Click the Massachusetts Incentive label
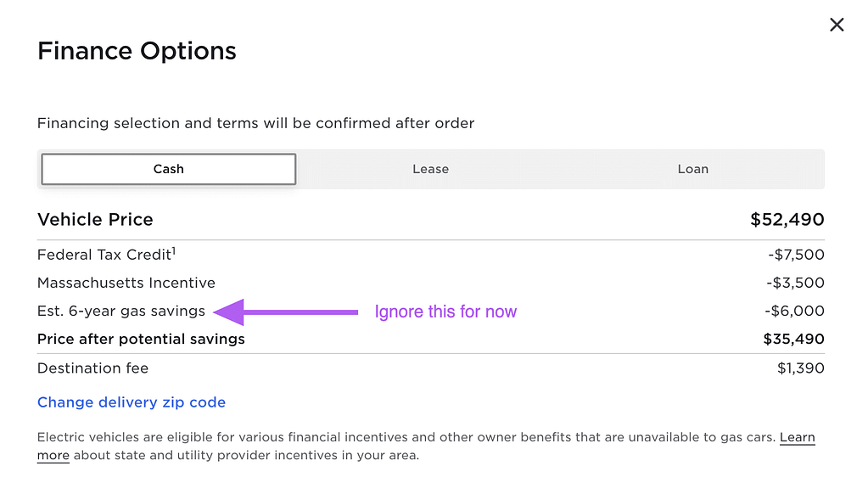The width and height of the screenshot is (868, 483). [126, 283]
